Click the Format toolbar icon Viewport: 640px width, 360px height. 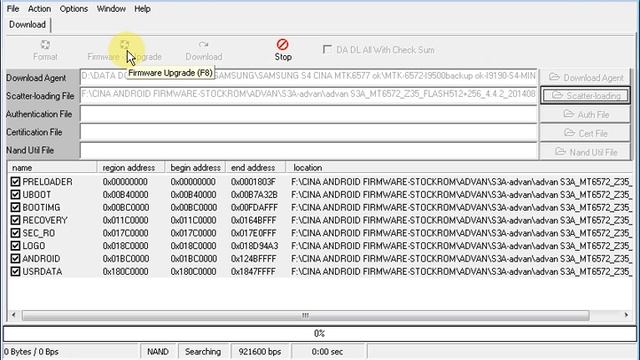click(x=45, y=44)
